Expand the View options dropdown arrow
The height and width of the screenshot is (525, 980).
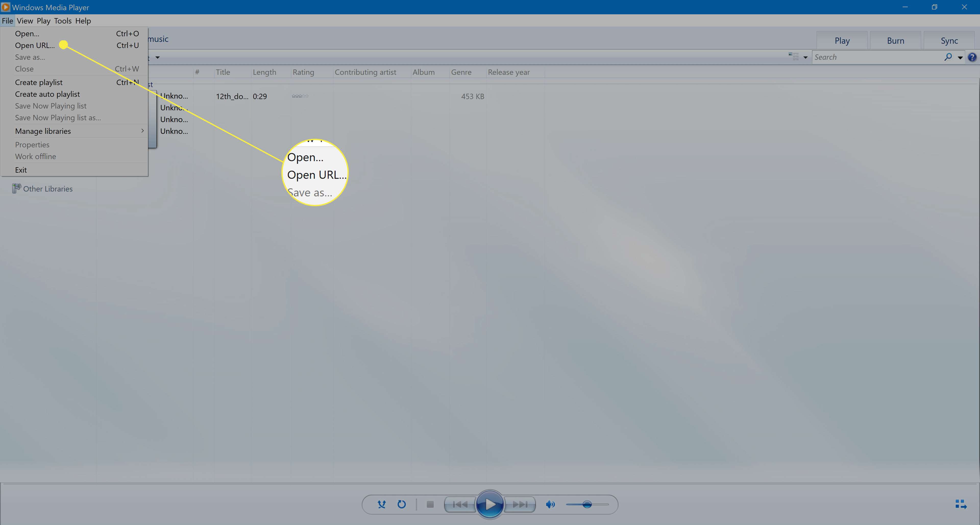click(805, 57)
